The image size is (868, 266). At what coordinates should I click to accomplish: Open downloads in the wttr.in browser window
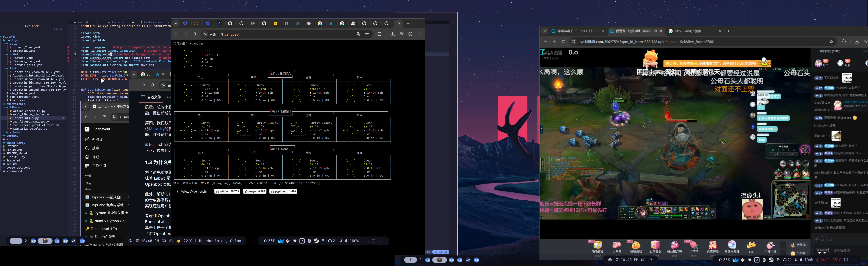pyautogui.click(x=392, y=34)
